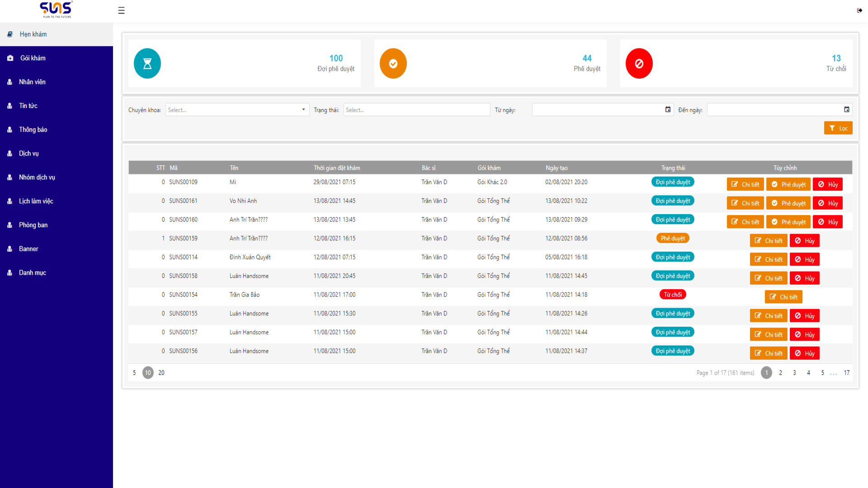Image resolution: width=868 pixels, height=488 pixels.
Task: Go to Lịch làm việc in sidebar
Action: (x=36, y=202)
